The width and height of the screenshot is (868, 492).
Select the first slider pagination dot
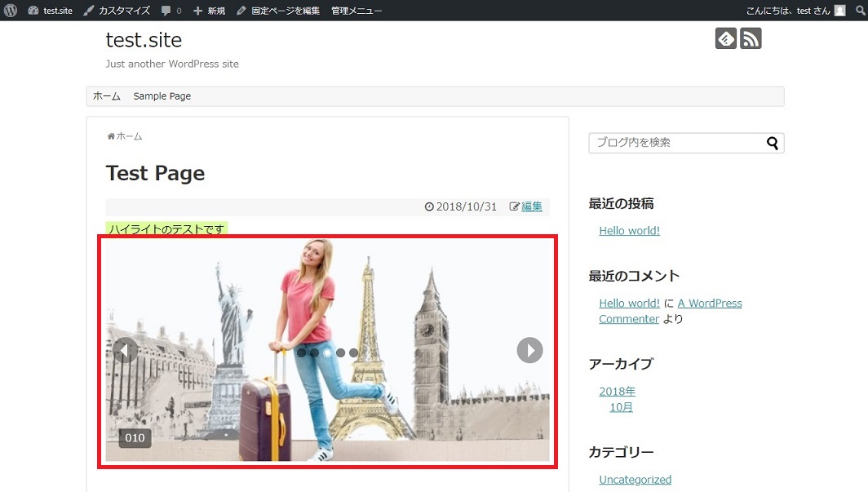(x=301, y=352)
